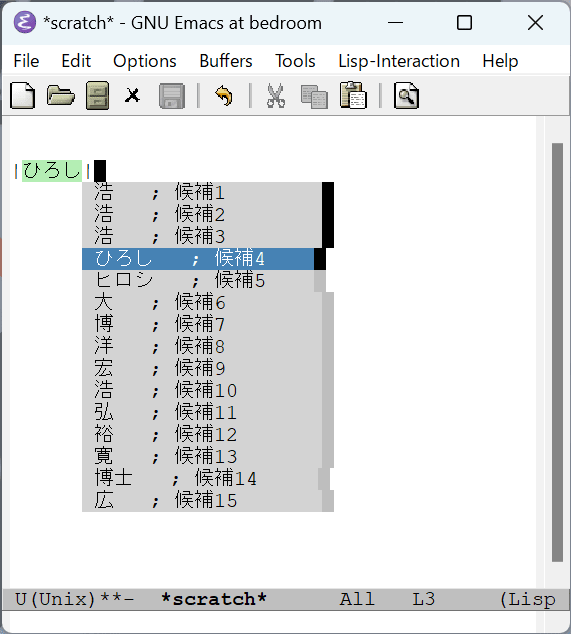
Task: Click the (Lisp mode name in mode line
Action: pos(528,600)
